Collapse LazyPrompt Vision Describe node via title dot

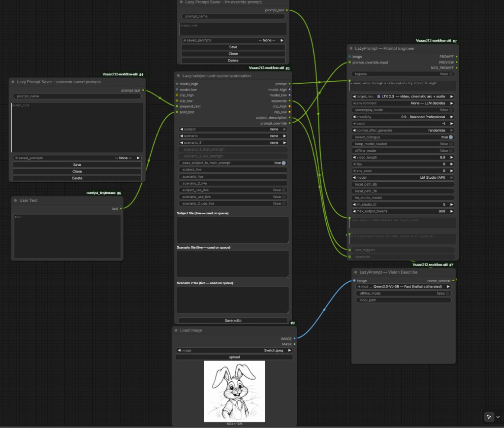tap(355, 272)
